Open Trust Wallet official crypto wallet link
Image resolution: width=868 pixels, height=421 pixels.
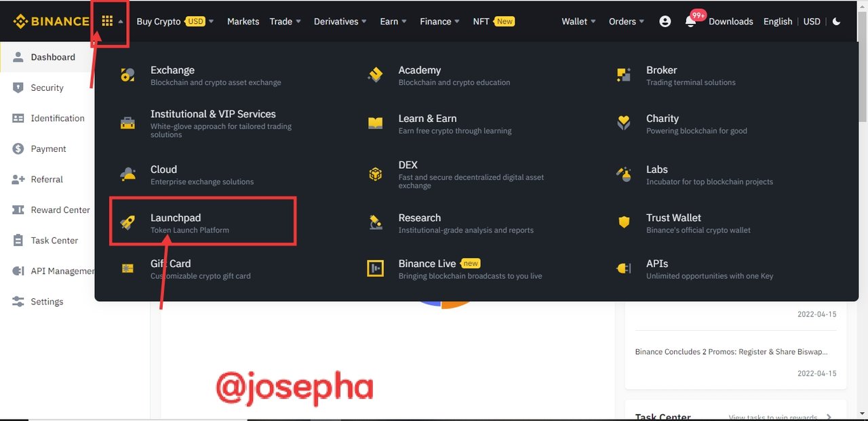coord(698,223)
